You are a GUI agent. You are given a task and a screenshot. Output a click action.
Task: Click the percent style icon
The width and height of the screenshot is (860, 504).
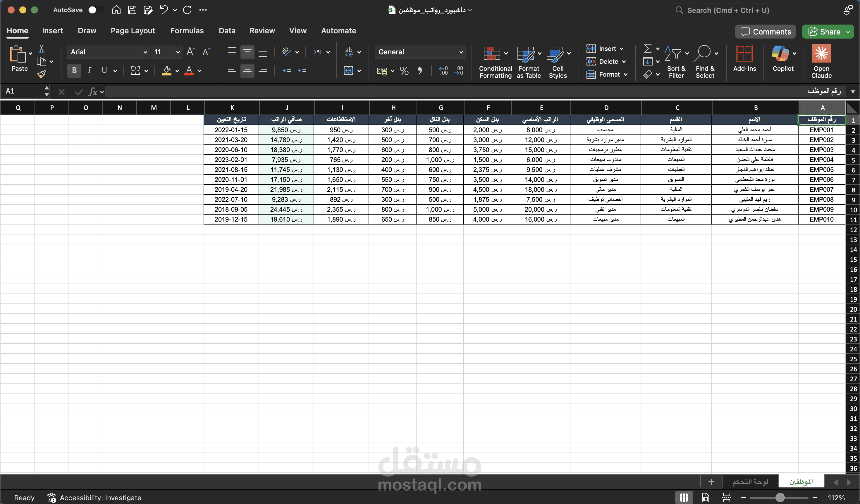(x=404, y=71)
